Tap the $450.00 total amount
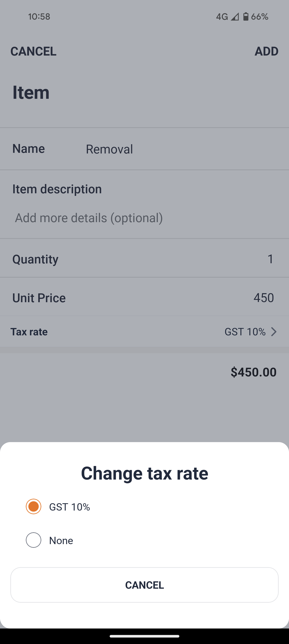Screen dimensions: 289x644 pyautogui.click(x=253, y=372)
